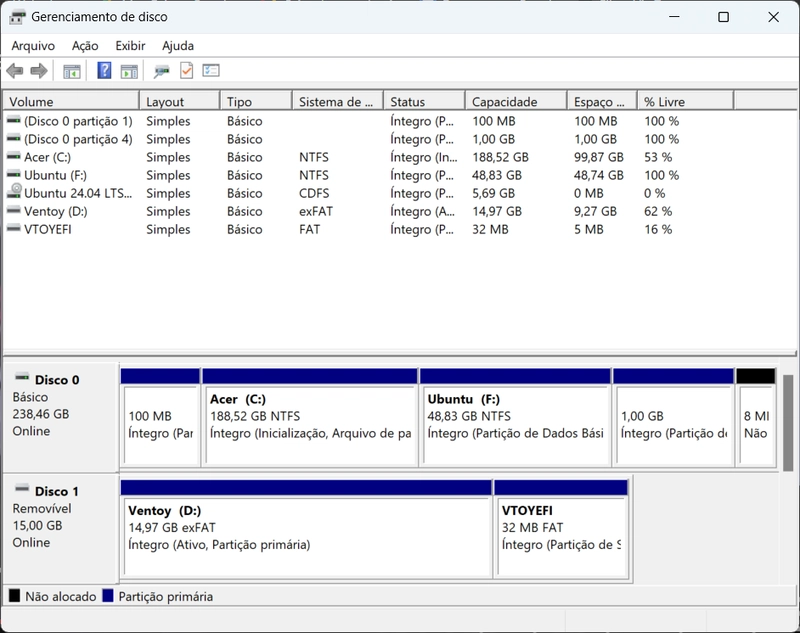800x633 pixels.
Task: Click the disk connection toolbar icon
Action: 162,71
